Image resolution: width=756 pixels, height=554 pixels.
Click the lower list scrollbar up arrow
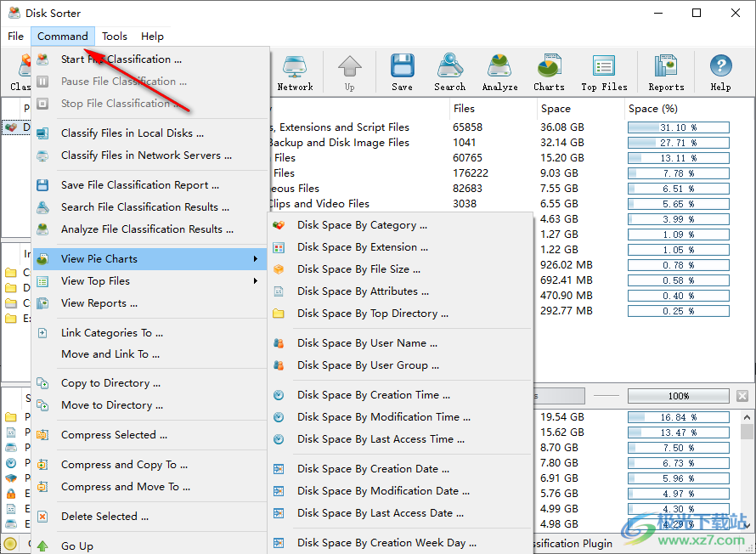[747, 417]
